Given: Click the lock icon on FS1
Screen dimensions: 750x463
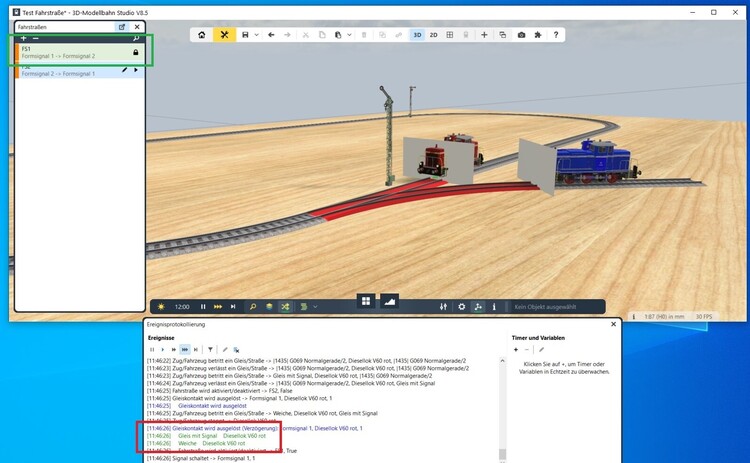Looking at the screenshot, I should pos(135,52).
